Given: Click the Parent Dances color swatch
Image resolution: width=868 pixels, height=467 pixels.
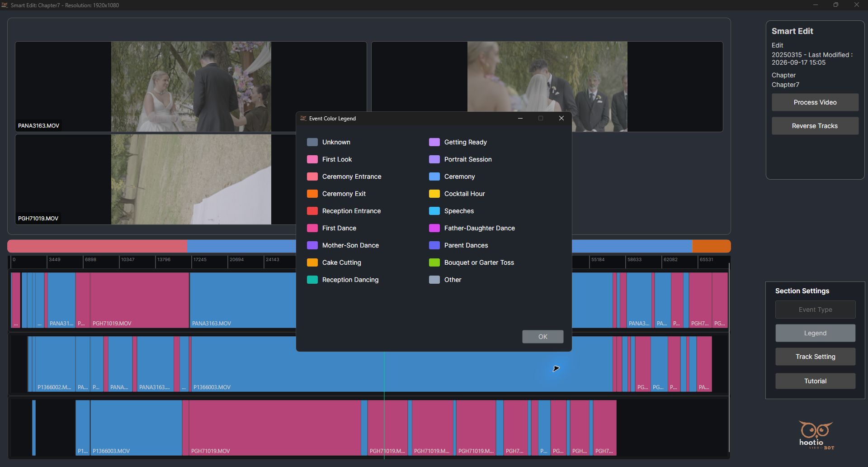Looking at the screenshot, I should point(434,245).
